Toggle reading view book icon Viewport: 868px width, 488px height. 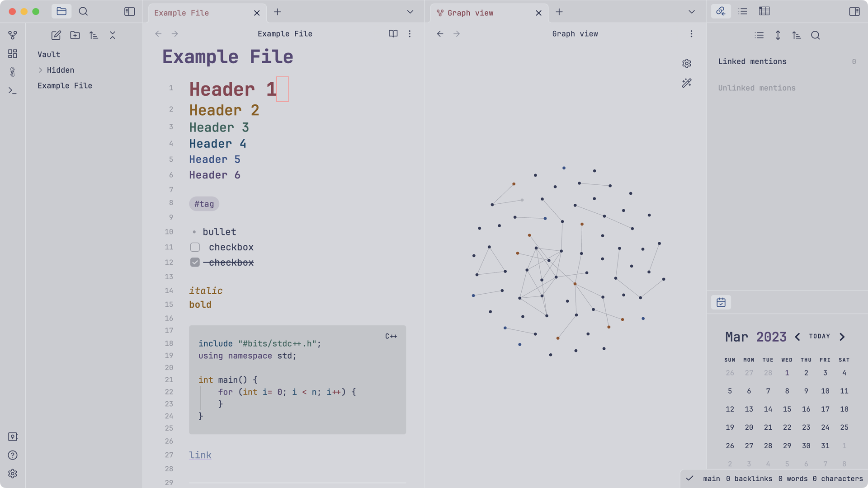pos(393,34)
